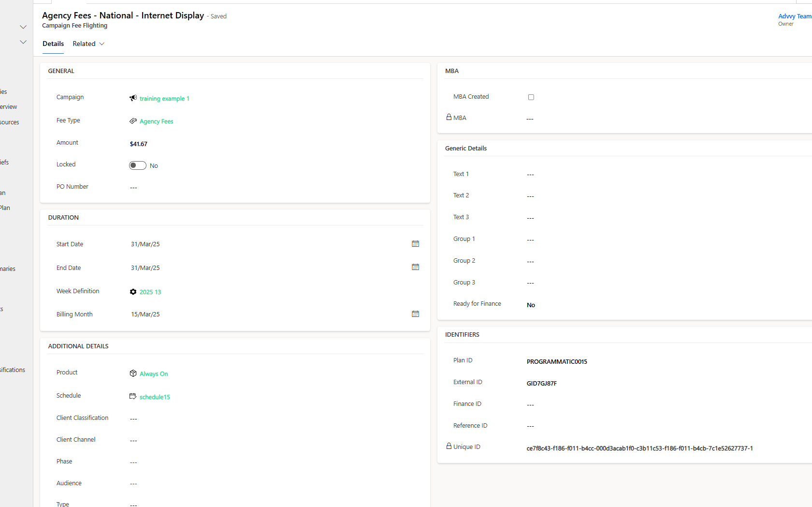Click the Amount field showing $41.67

pos(139,144)
